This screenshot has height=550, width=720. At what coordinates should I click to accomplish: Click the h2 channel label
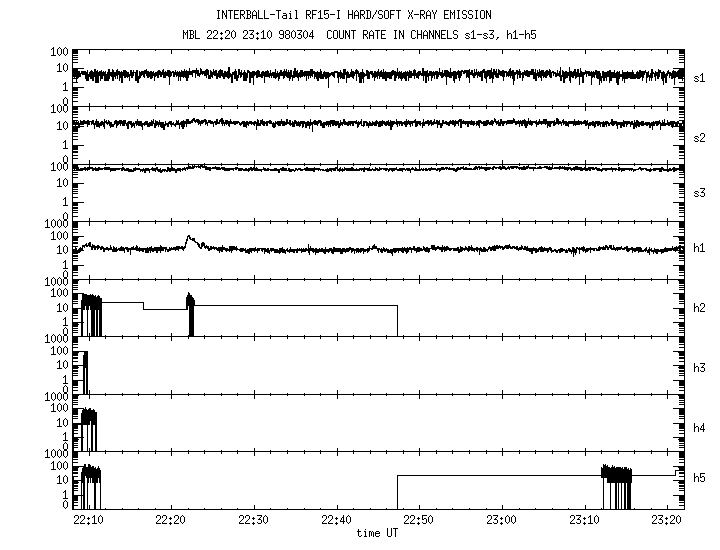(x=700, y=308)
